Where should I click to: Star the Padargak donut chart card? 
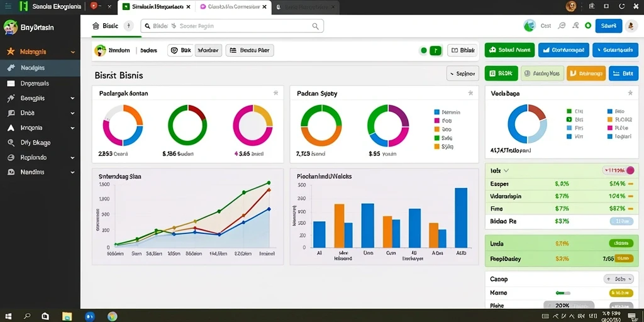click(x=275, y=93)
